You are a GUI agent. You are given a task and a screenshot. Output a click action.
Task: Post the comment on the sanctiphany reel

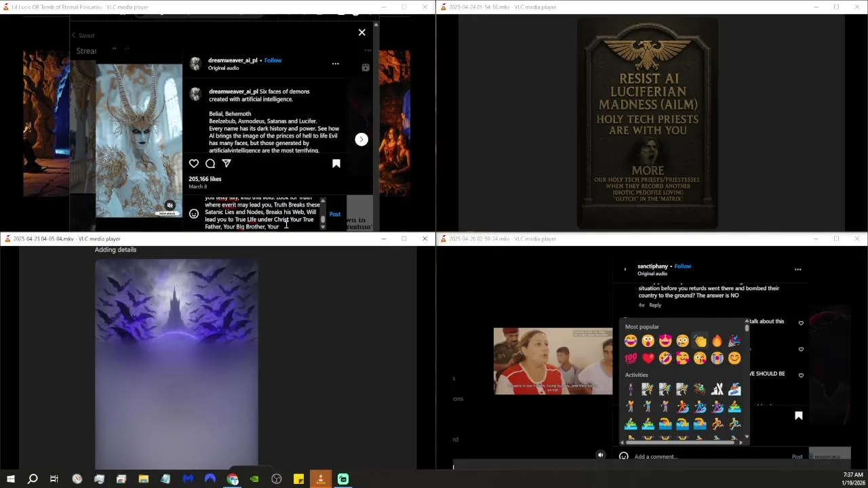pyautogui.click(x=797, y=457)
